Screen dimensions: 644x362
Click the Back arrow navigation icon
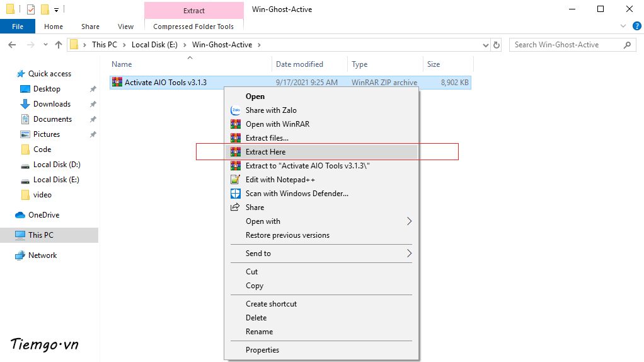tap(12, 45)
